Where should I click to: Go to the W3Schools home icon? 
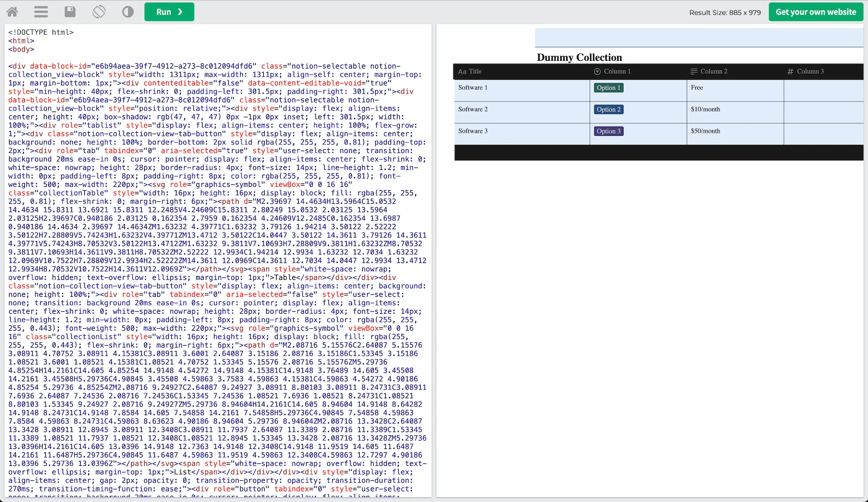12,12
